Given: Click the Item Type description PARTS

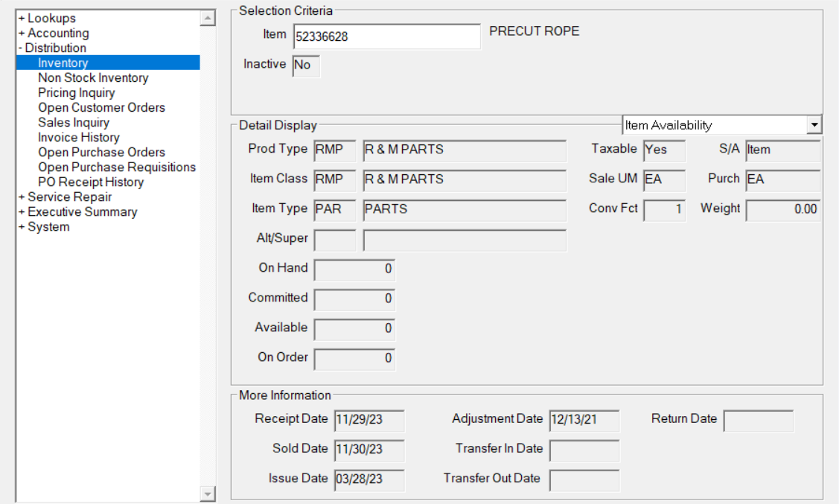Looking at the screenshot, I should point(465,210).
